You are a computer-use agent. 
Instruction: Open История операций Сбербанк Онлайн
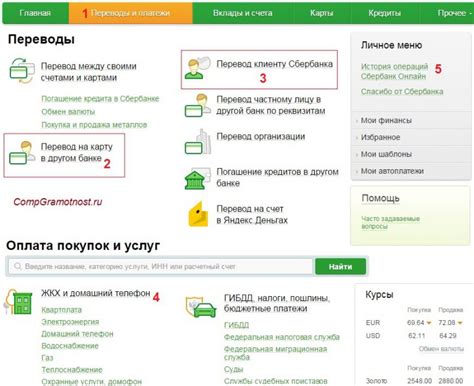(x=394, y=71)
